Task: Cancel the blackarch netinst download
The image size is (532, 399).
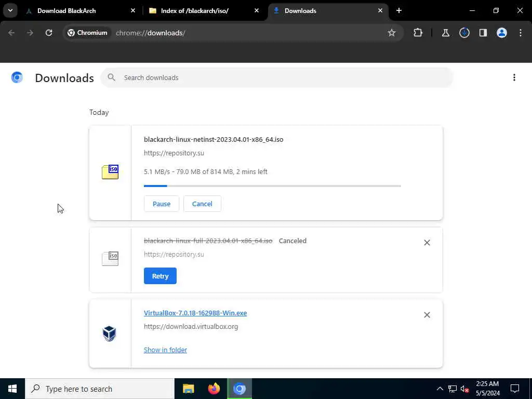Action: point(202,204)
